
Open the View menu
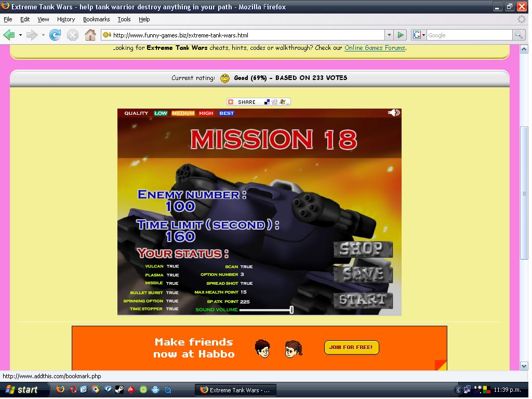pyautogui.click(x=43, y=19)
